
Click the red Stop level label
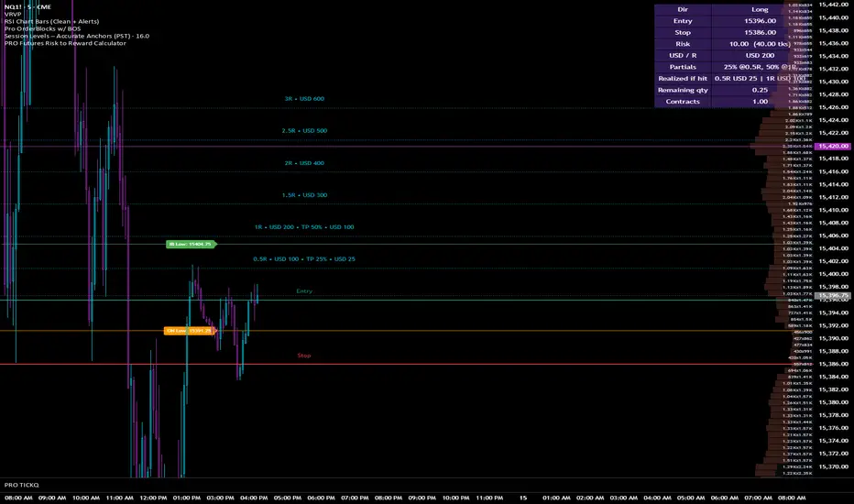pyautogui.click(x=304, y=356)
